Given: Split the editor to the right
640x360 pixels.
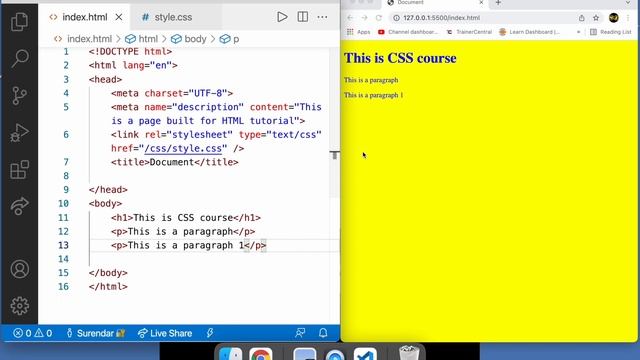Looking at the screenshot, I should 302,17.
